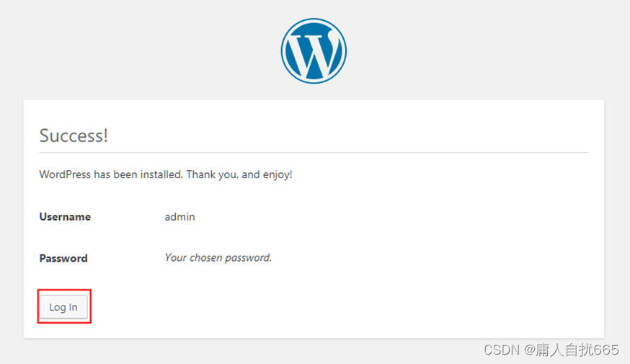630x364 pixels.
Task: Select the Success! heading text
Action: pyautogui.click(x=74, y=136)
